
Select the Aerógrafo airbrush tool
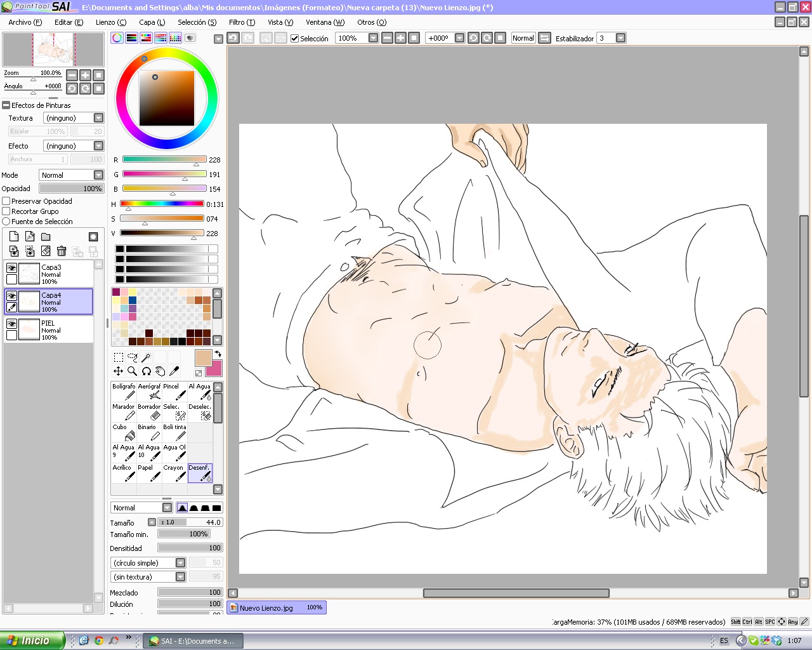point(149,392)
